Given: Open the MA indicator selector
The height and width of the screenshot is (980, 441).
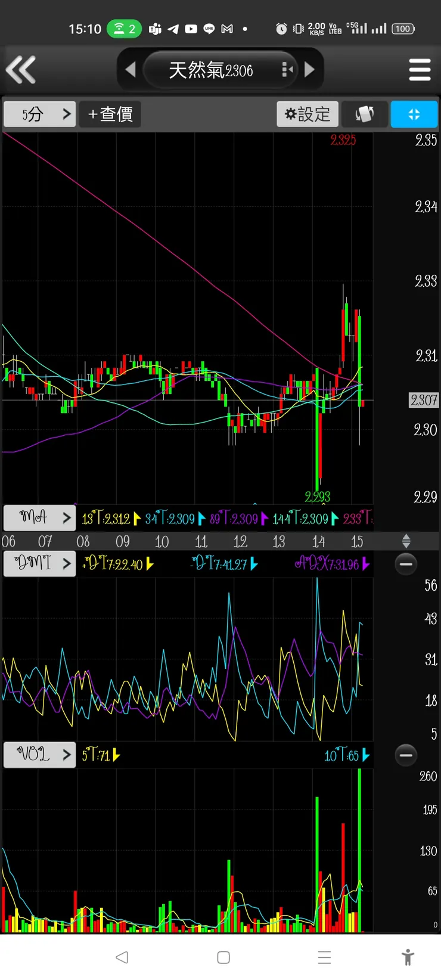Looking at the screenshot, I should tap(40, 517).
